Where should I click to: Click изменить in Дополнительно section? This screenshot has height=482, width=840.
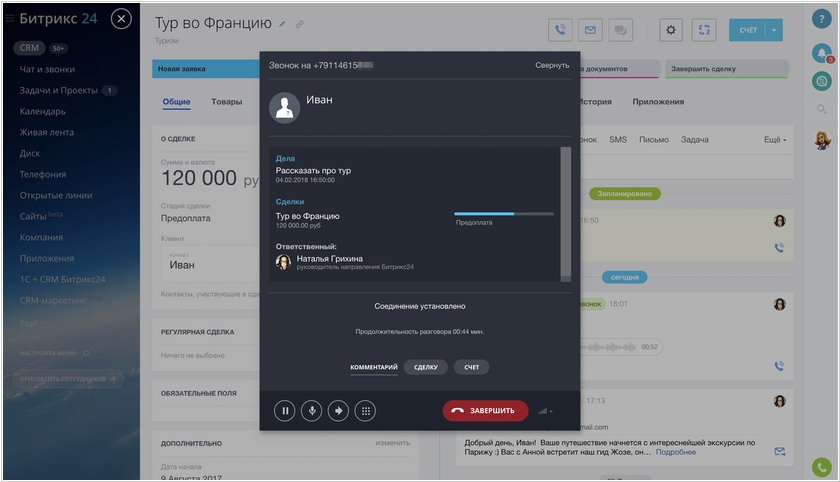click(x=393, y=443)
